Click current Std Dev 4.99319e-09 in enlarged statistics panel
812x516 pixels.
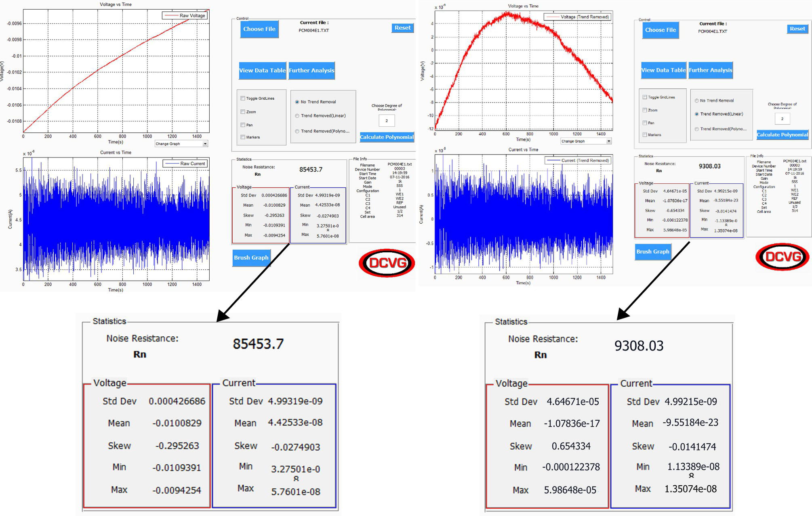295,401
